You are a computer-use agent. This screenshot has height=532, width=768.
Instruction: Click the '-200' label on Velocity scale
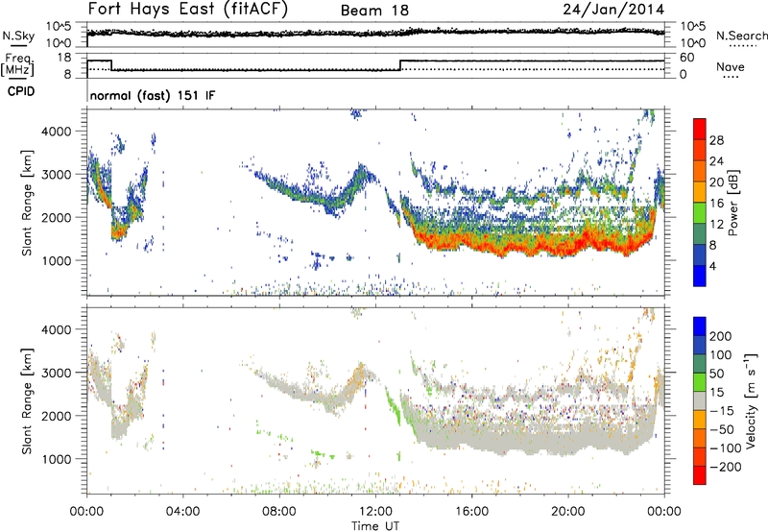(x=726, y=467)
